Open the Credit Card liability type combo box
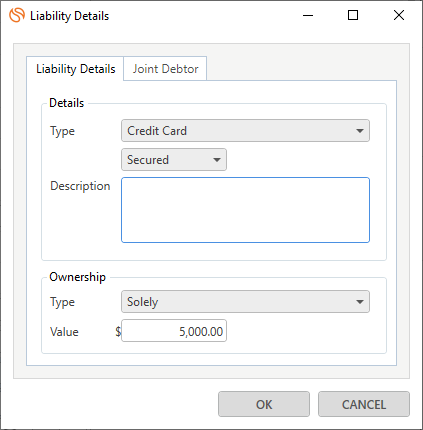The image size is (423, 430). (x=245, y=131)
